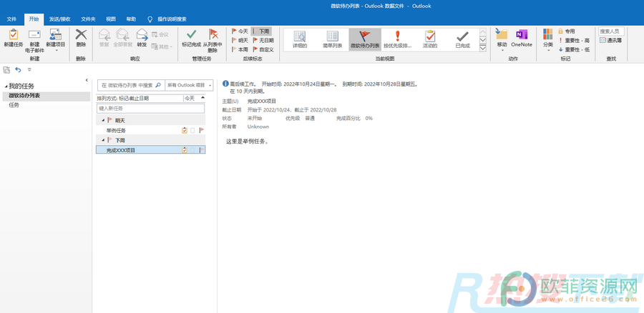Click the view gallery down arrow

pyautogui.click(x=483, y=40)
